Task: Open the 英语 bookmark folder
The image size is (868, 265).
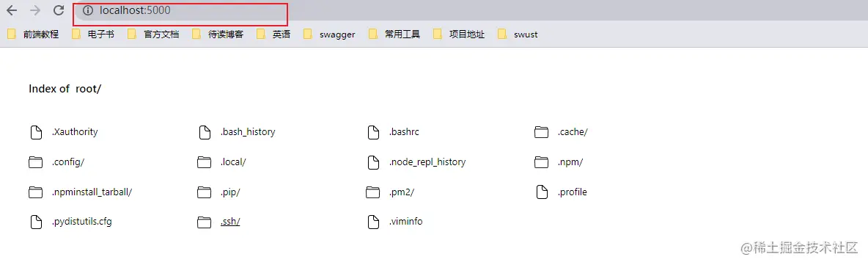Action: pyautogui.click(x=273, y=35)
